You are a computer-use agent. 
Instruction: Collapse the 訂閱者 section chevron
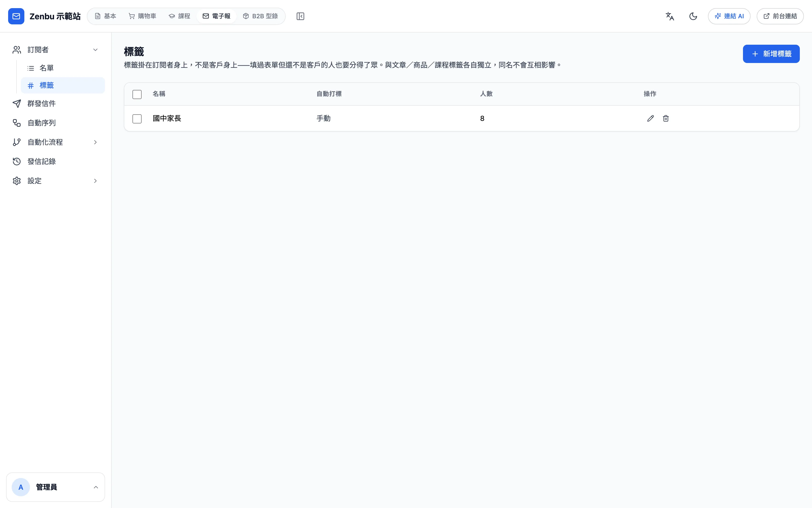pyautogui.click(x=95, y=50)
